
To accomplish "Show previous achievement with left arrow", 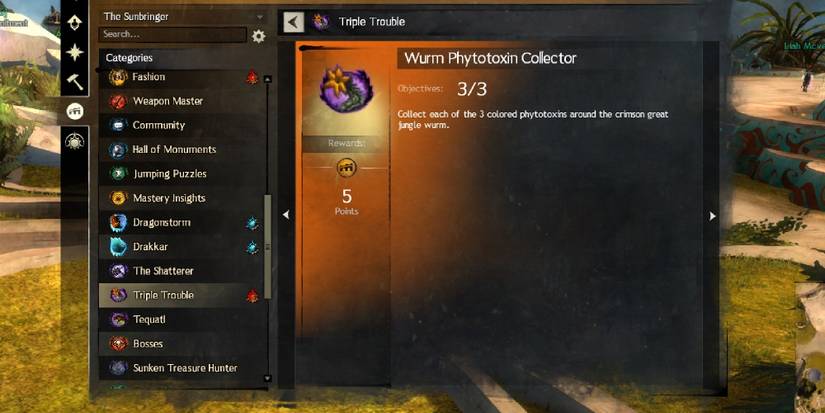I will point(286,215).
